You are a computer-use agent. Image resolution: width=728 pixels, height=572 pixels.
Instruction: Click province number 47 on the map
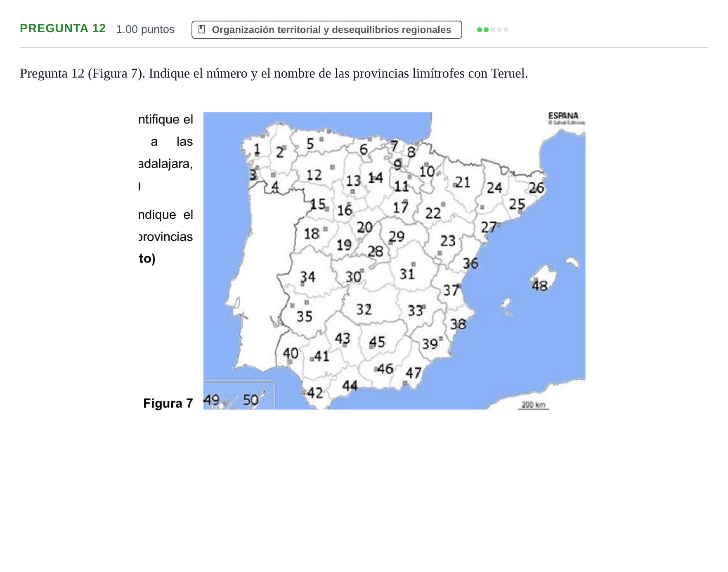click(414, 373)
